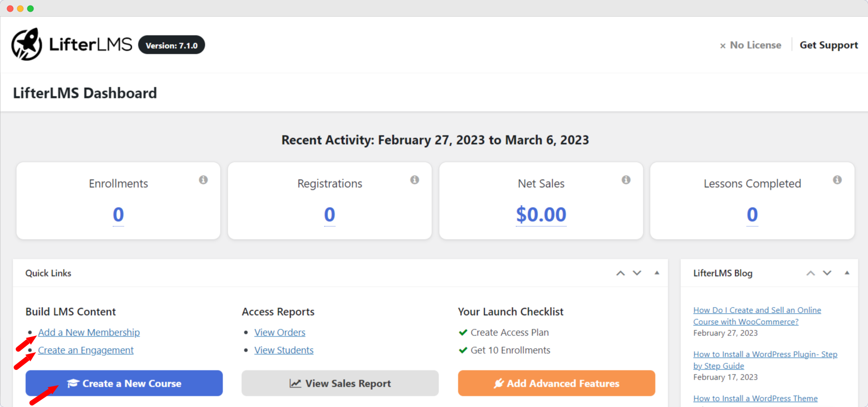Click February 17, 2023 blog date
The width and height of the screenshot is (868, 407).
pos(726,377)
